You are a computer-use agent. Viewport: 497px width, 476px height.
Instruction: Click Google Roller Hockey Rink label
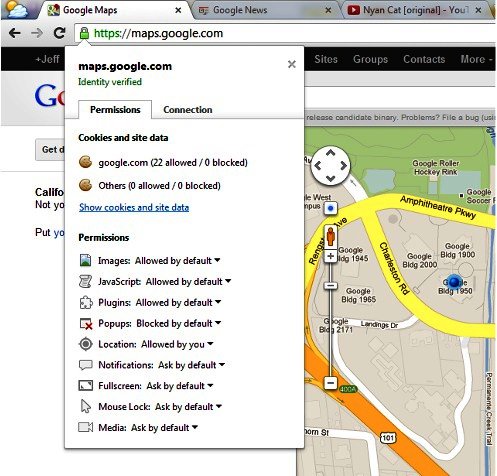[x=436, y=167]
